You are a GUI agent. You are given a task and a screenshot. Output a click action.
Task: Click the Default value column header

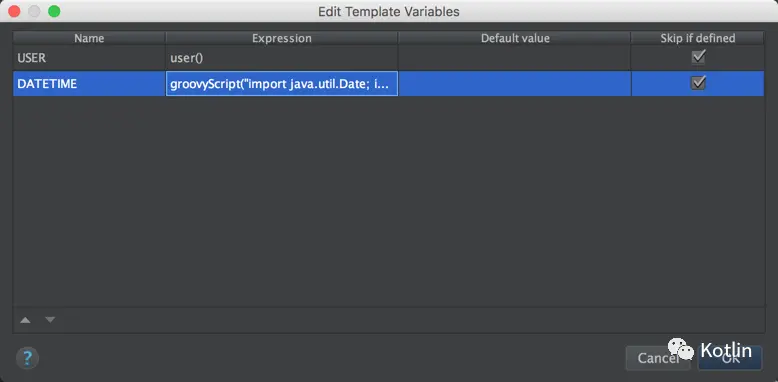click(x=515, y=38)
